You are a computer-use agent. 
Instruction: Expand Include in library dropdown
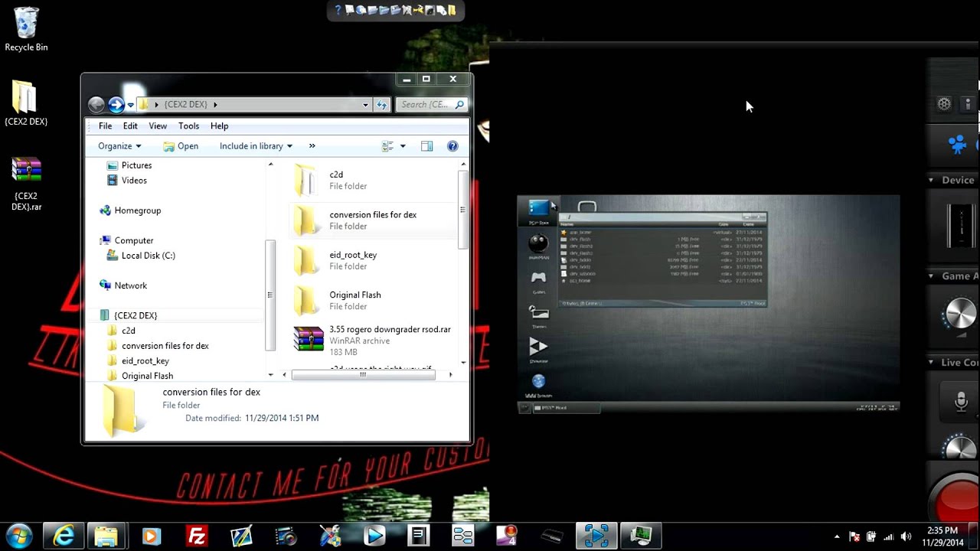[256, 146]
